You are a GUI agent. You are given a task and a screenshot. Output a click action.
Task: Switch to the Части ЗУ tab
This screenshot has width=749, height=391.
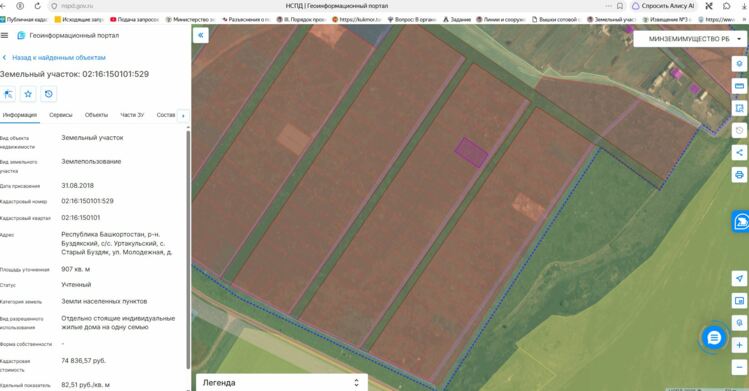[x=132, y=115]
